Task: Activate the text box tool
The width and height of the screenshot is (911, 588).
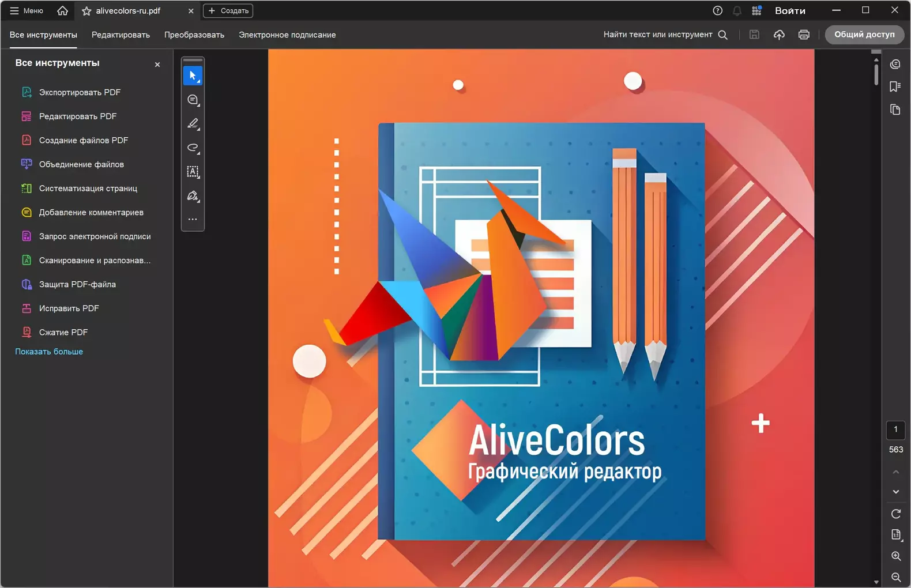Action: click(x=193, y=172)
